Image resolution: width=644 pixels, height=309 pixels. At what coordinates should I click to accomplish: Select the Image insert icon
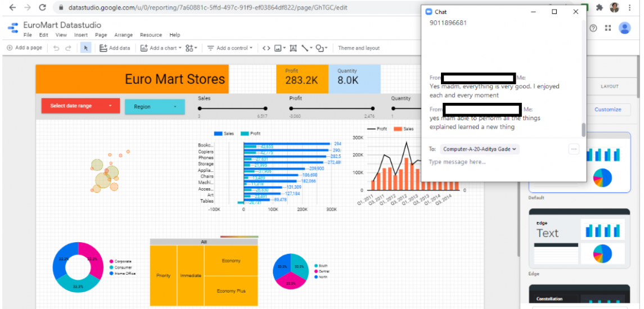tap(278, 48)
